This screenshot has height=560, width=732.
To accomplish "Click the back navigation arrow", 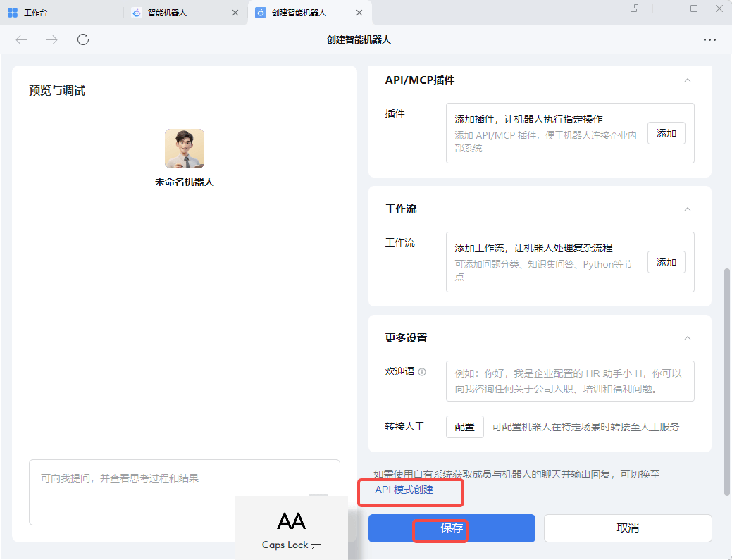I will coord(21,39).
